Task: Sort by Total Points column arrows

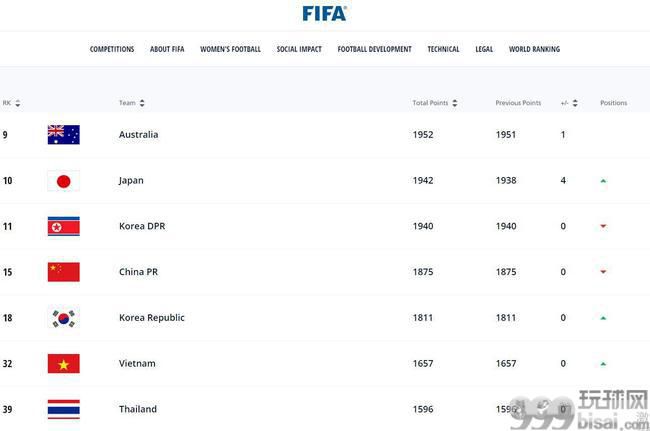Action: pyautogui.click(x=455, y=103)
